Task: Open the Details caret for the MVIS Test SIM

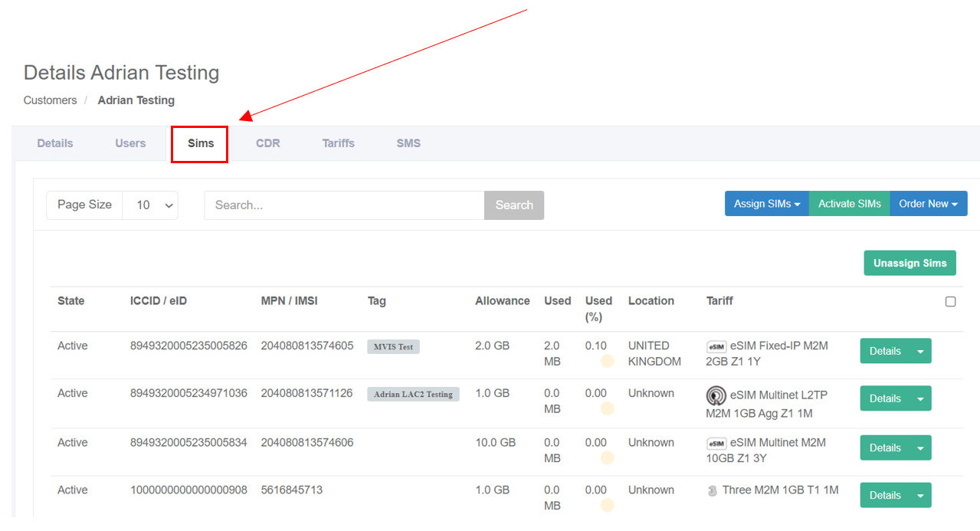Action: pyautogui.click(x=920, y=351)
